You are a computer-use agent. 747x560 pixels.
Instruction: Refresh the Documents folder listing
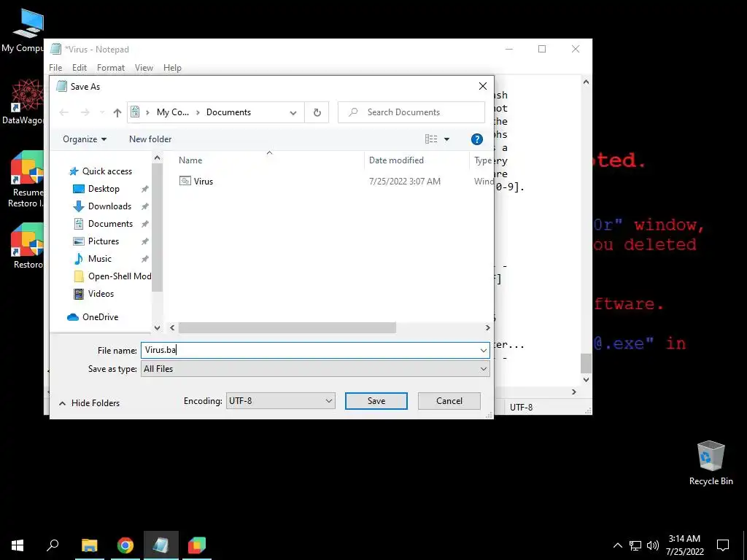[x=317, y=112]
